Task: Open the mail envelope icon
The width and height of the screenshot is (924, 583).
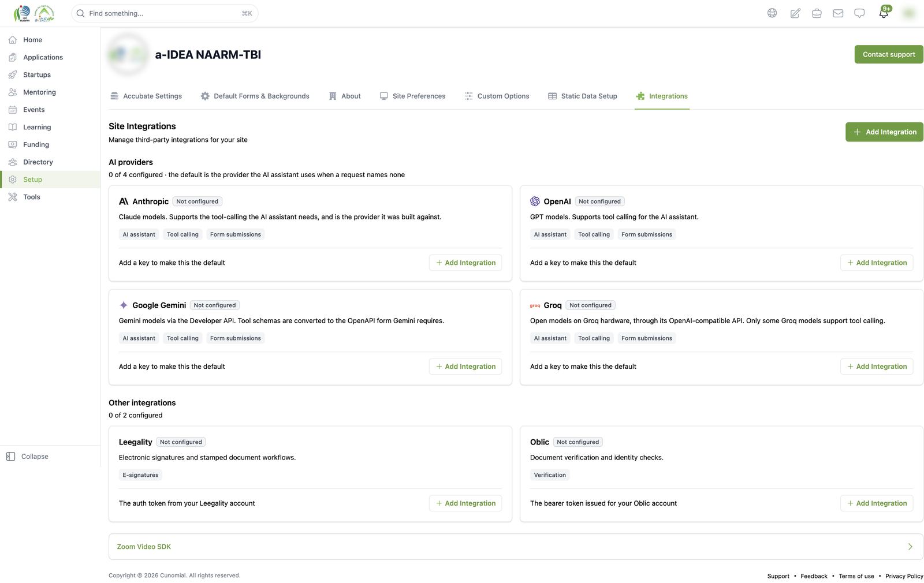Action: 838,13
